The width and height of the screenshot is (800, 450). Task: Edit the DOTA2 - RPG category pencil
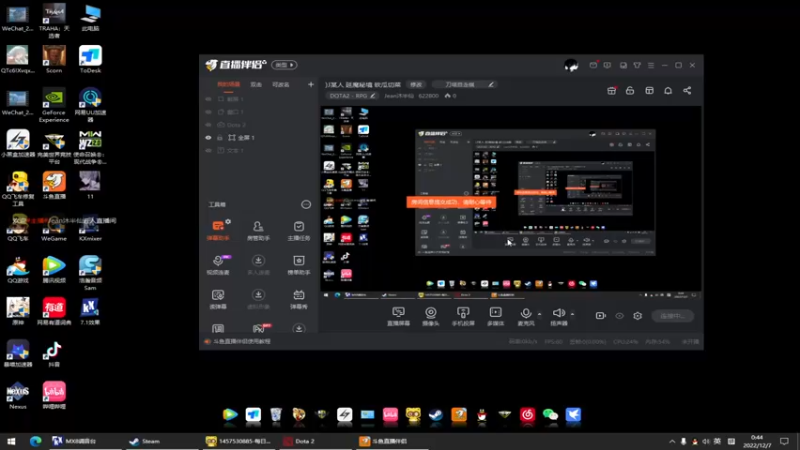(373, 95)
